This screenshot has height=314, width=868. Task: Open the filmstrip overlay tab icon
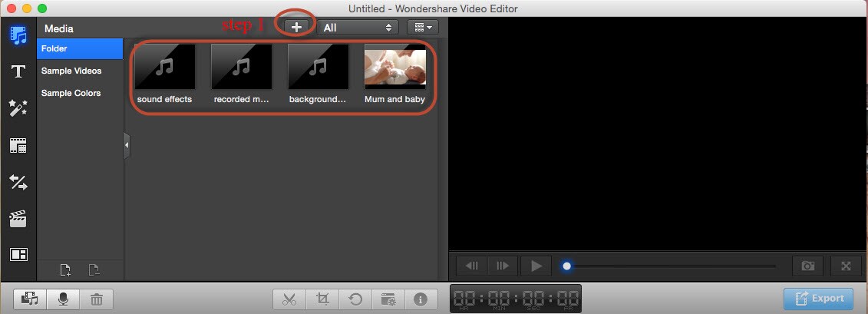[x=18, y=146]
